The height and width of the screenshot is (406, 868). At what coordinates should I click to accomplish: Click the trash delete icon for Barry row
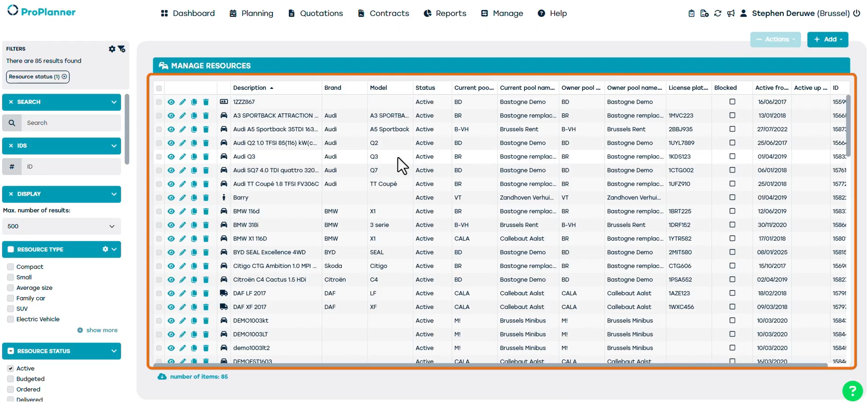pyautogui.click(x=206, y=198)
